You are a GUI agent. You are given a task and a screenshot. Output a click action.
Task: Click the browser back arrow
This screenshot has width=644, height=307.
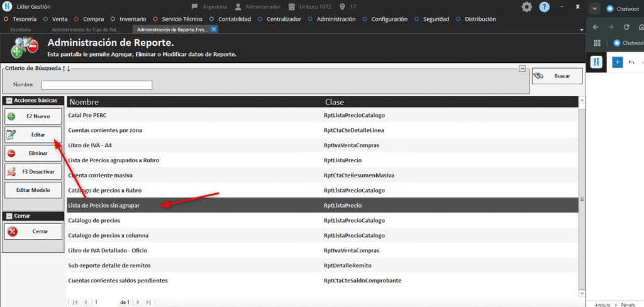coord(596,27)
